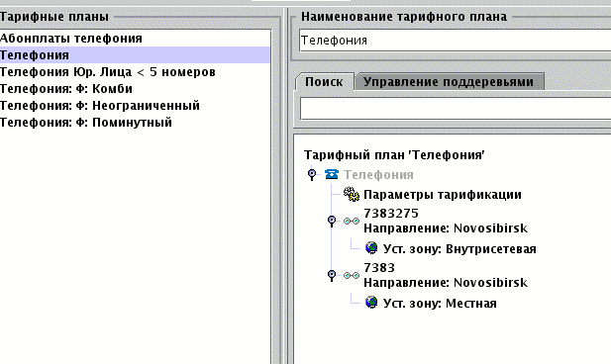Image resolution: width=611 pixels, height=364 pixels.
Task: Click the glasses icon next to 7383
Action: pos(352,276)
